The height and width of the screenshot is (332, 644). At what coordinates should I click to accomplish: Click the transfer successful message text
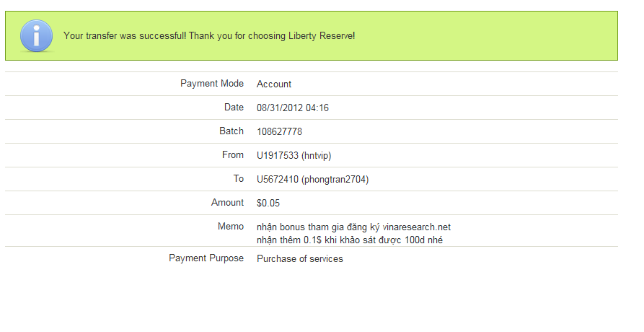coord(208,35)
